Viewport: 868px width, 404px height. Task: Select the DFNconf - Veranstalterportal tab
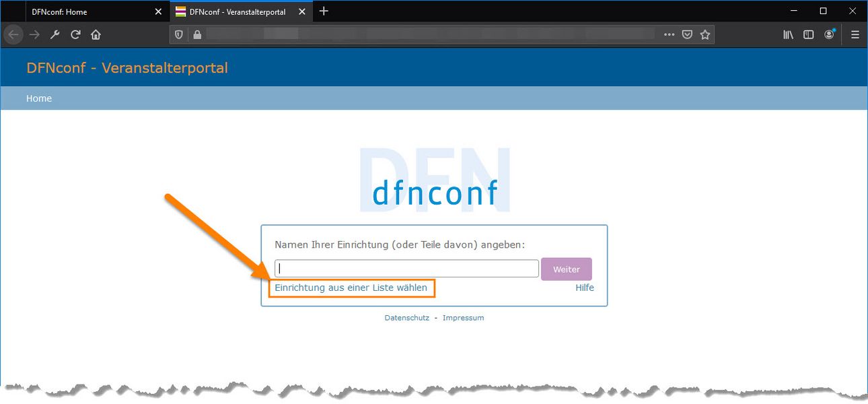coord(240,11)
